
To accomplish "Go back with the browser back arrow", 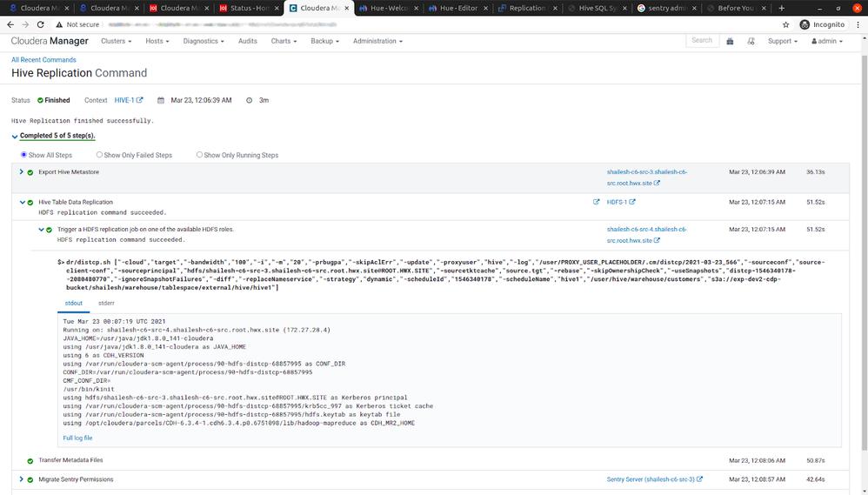I will tap(10, 24).
